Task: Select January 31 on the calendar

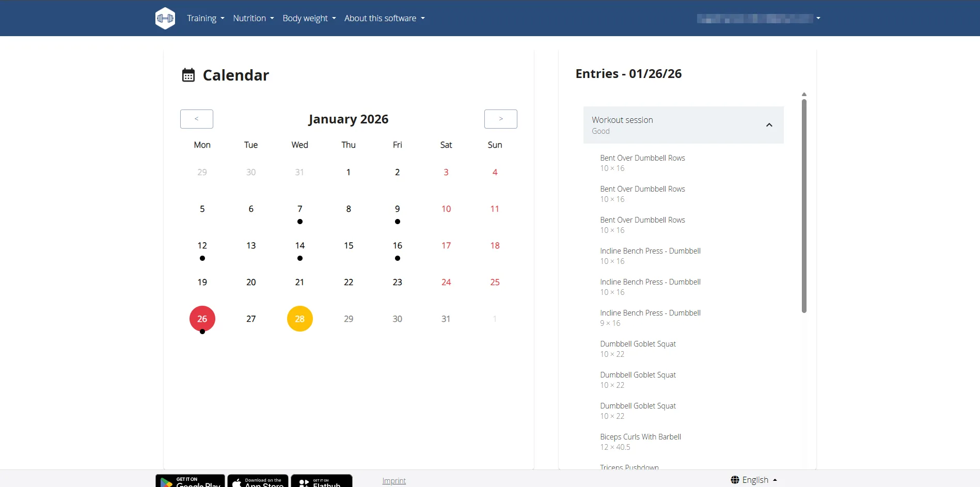Action: pos(446,319)
